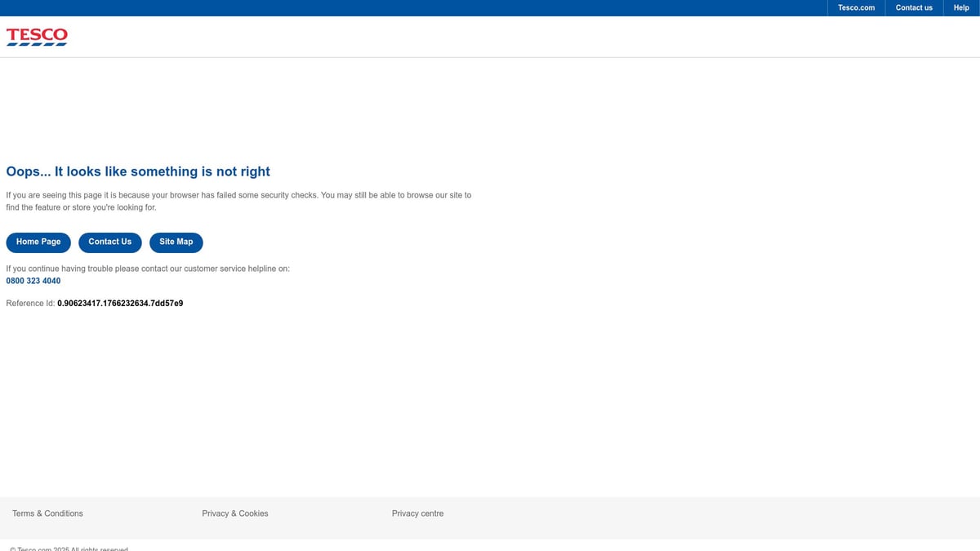Go to the Site Map button
Screen dimensions: 980x551
176,242
